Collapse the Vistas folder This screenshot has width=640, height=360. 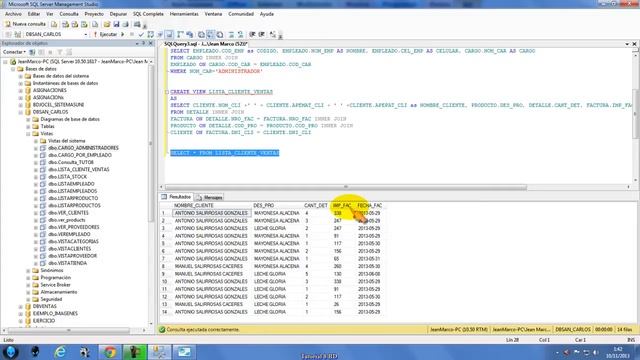tap(28, 134)
